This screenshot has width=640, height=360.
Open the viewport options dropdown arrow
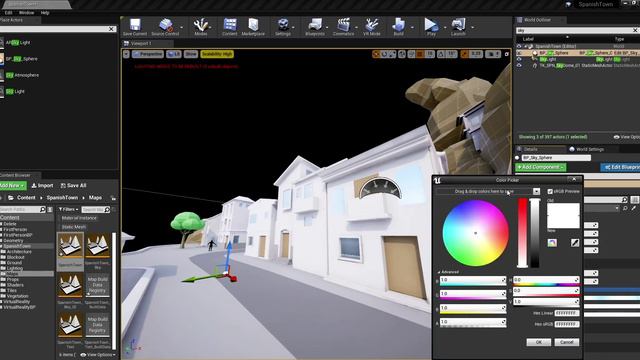[x=126, y=54]
